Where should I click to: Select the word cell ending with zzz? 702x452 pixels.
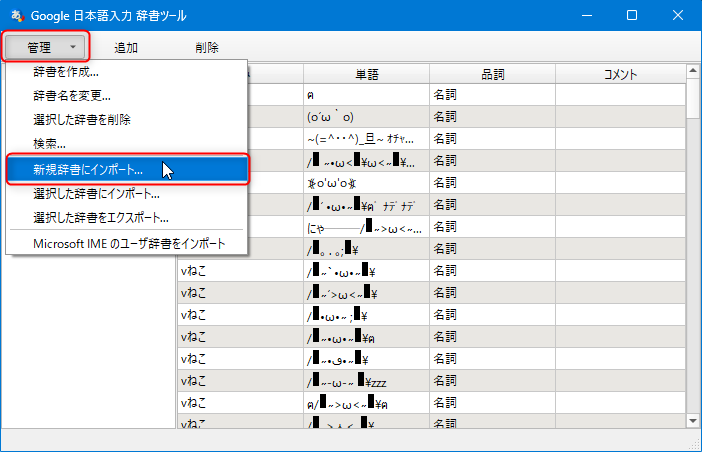[367, 381]
